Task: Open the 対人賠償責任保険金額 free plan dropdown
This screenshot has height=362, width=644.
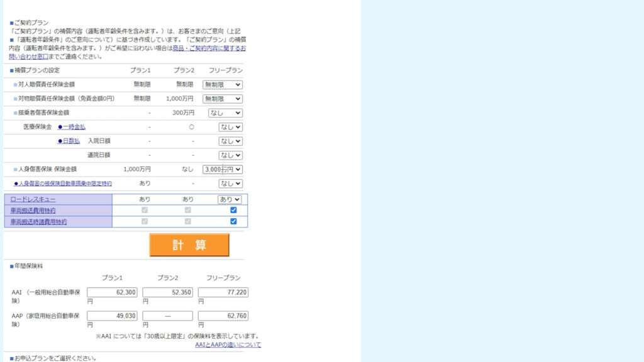Action: [x=223, y=84]
